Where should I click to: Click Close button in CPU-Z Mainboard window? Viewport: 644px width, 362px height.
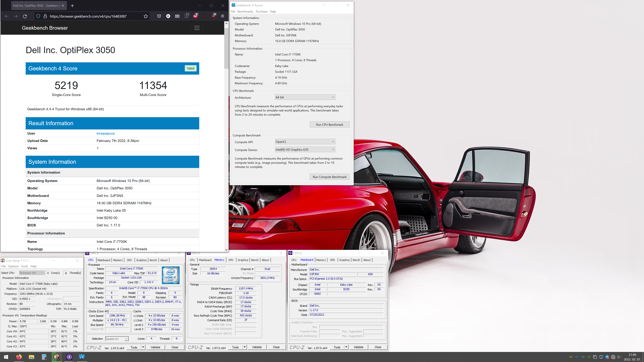point(378,347)
